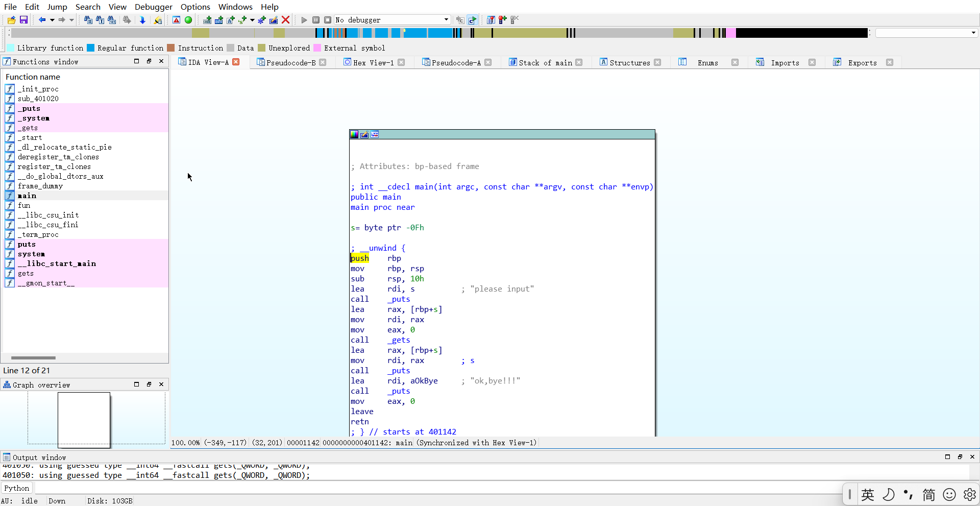
Task: Click the Regular function legend color swatch
Action: [91, 48]
